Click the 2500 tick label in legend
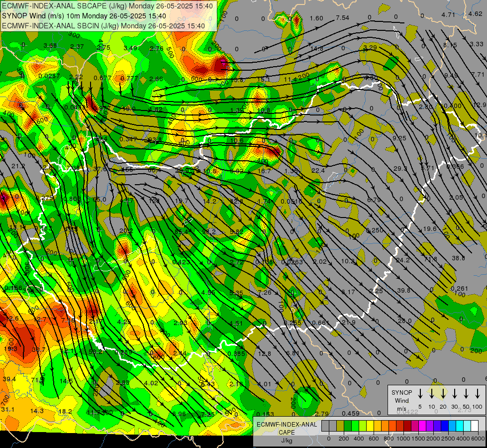Screen dimensions: 487x448 [448, 439]
